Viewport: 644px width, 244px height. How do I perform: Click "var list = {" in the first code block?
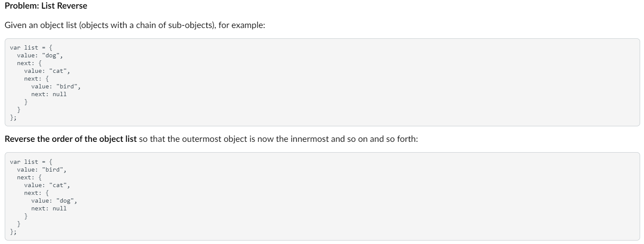click(x=31, y=47)
